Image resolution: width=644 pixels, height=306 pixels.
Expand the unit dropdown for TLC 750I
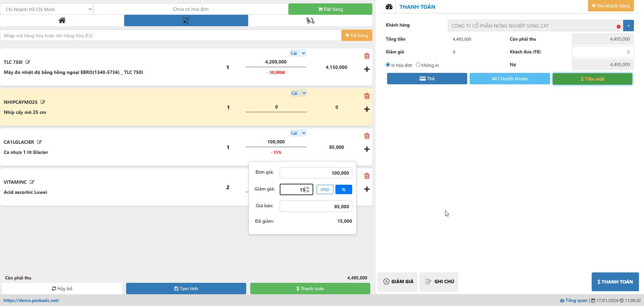click(x=298, y=53)
